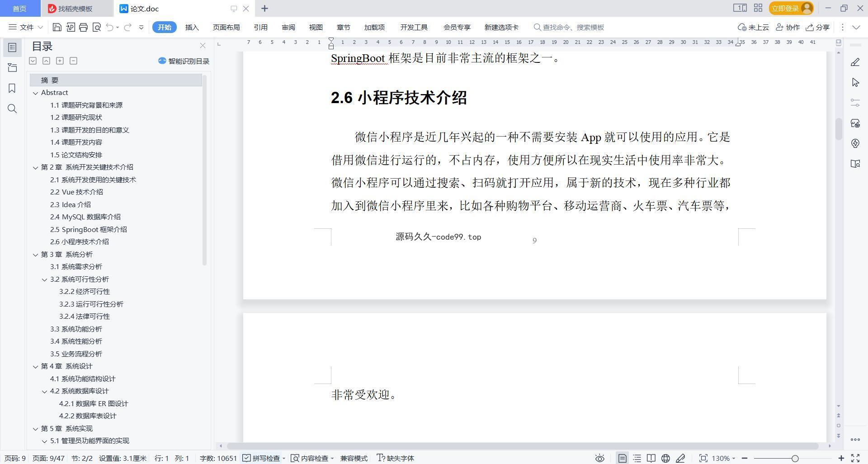Click the add heading plus icon in outline pane

pyautogui.click(x=60, y=61)
